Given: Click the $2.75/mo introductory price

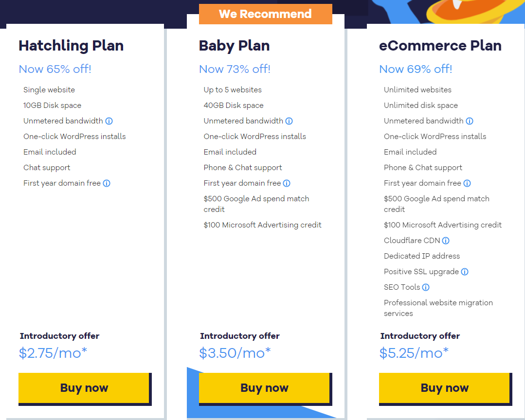Looking at the screenshot, I should pos(53,353).
